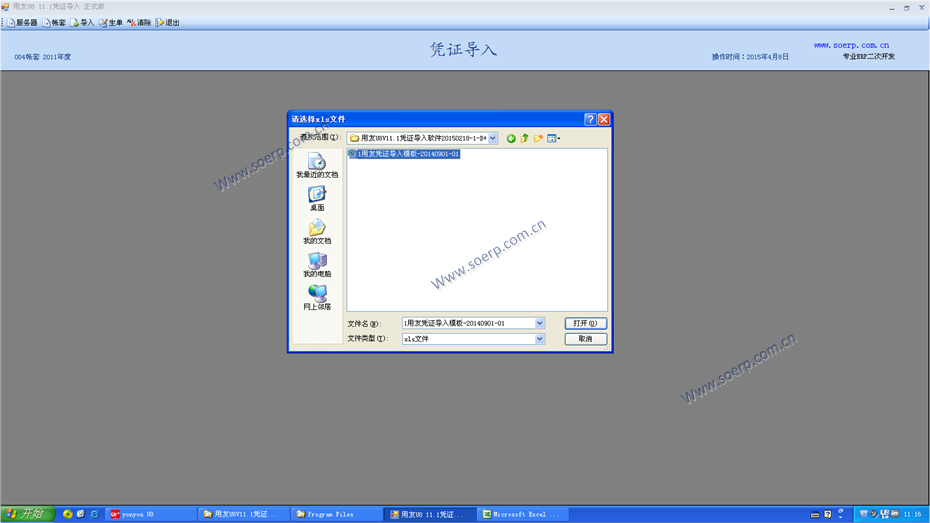
Task: Expand the 文件名 dropdown arrow
Action: (539, 323)
